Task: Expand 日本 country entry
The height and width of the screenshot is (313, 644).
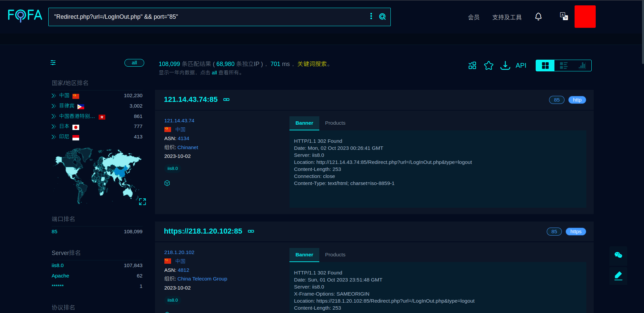Action: 53,126
